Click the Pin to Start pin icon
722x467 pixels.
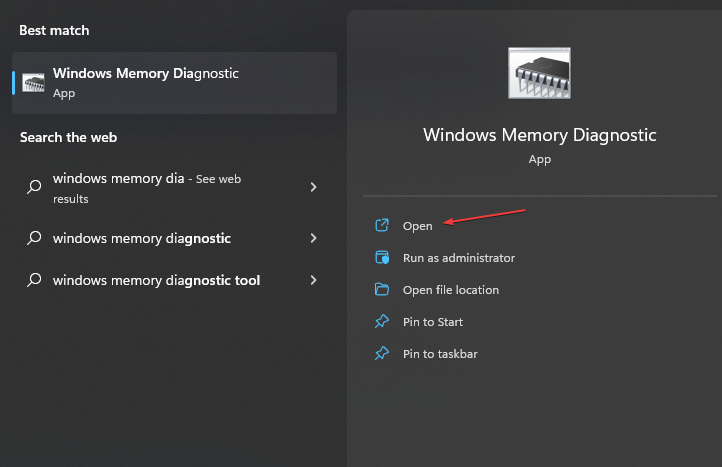[381, 322]
